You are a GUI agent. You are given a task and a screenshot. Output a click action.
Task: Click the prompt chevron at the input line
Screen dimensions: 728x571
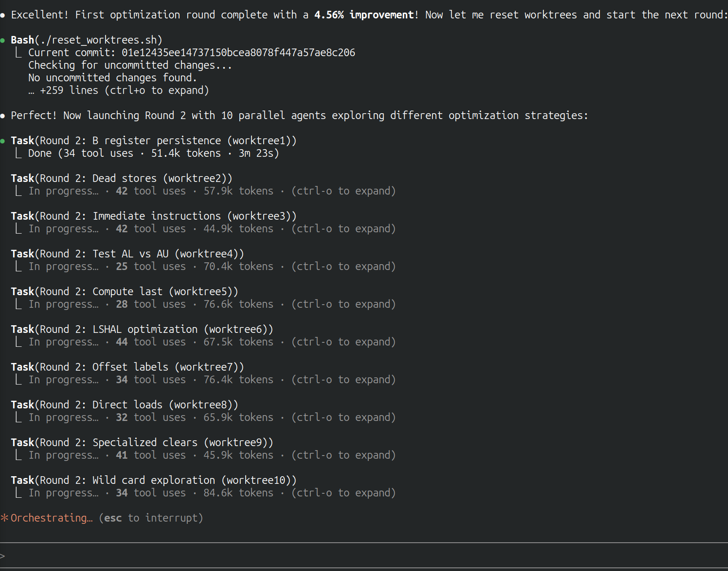point(3,556)
